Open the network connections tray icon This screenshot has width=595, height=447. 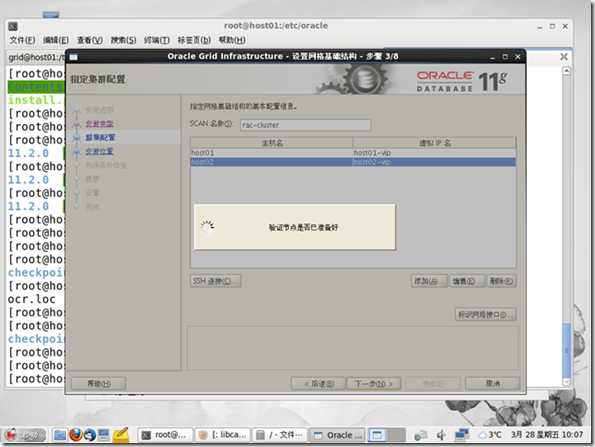(x=462, y=435)
